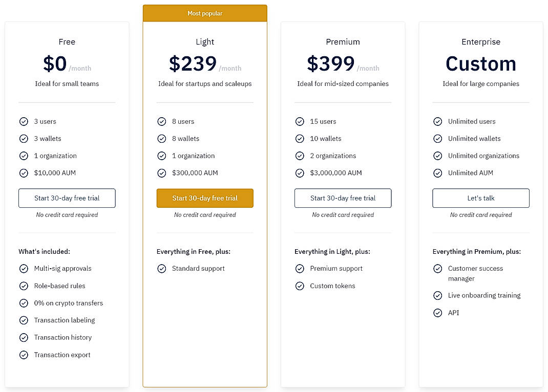Click the checkmark next to API
This screenshot has width=548, height=392.
tap(438, 313)
